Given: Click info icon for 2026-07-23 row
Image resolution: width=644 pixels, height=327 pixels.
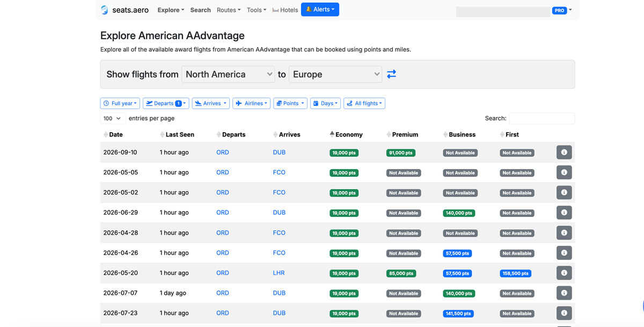Looking at the screenshot, I should pos(564,313).
